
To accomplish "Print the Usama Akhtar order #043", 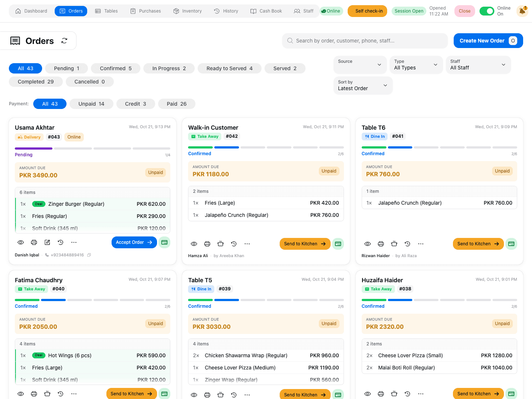I will (34, 242).
